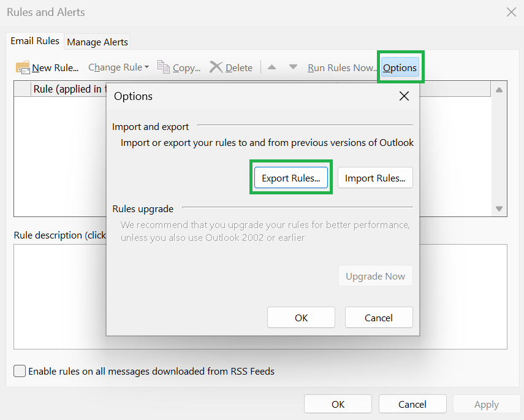Switch to the Manage Alerts tab
Screen dimensions: 524x420
97,42
